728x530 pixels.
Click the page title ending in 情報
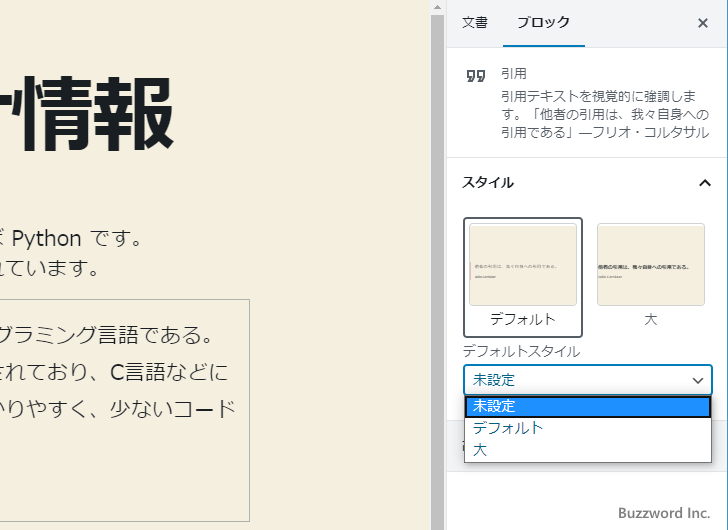click(x=90, y=113)
